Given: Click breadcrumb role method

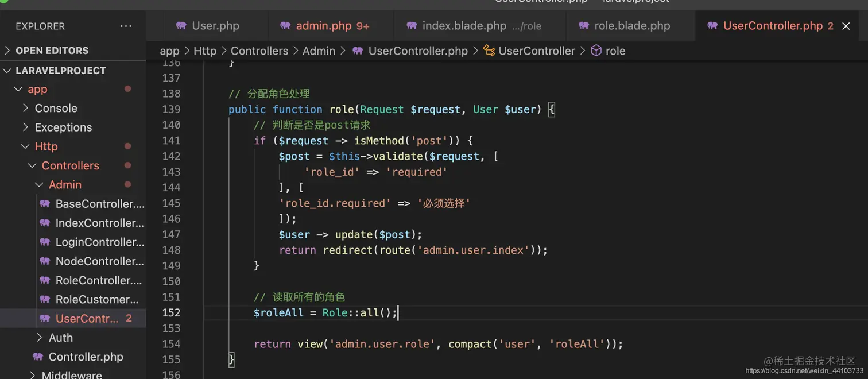Looking at the screenshot, I should pos(615,51).
